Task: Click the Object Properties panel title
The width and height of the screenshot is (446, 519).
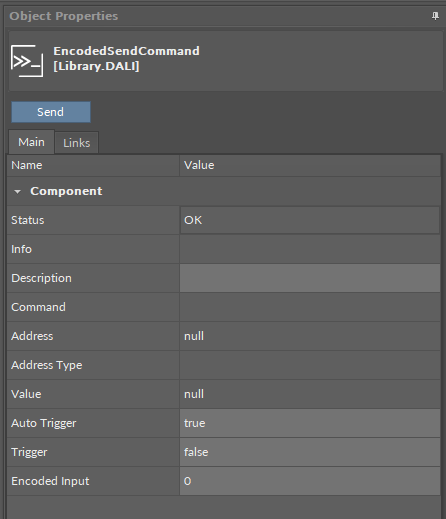Action: pyautogui.click(x=64, y=16)
